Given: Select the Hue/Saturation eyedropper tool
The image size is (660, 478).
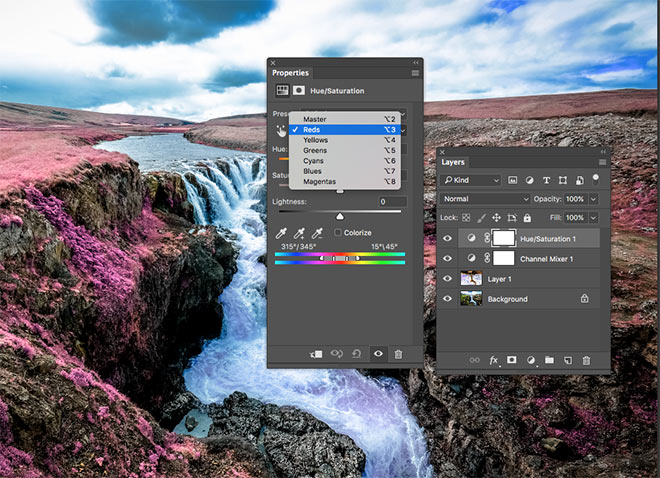Looking at the screenshot, I should click(281, 233).
